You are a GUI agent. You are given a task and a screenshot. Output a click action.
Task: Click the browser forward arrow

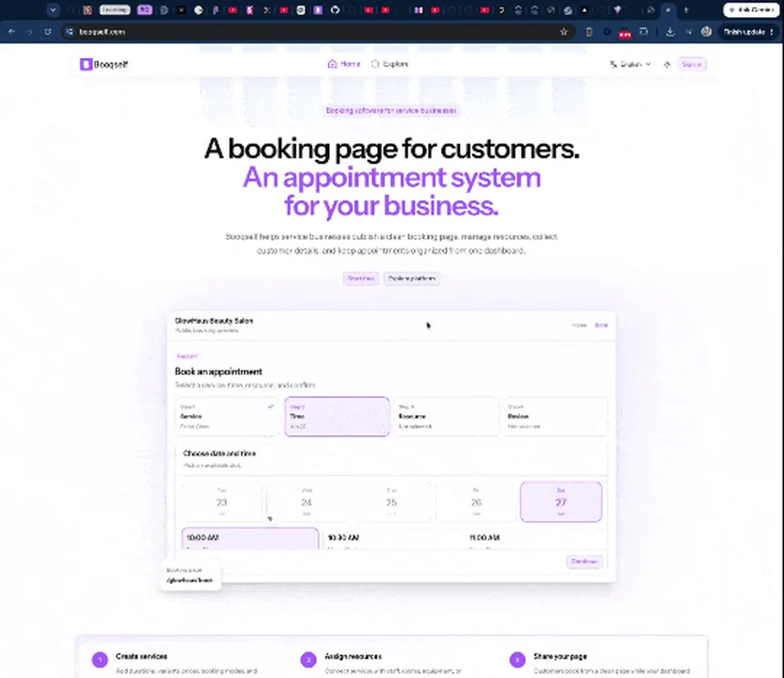pyautogui.click(x=29, y=32)
